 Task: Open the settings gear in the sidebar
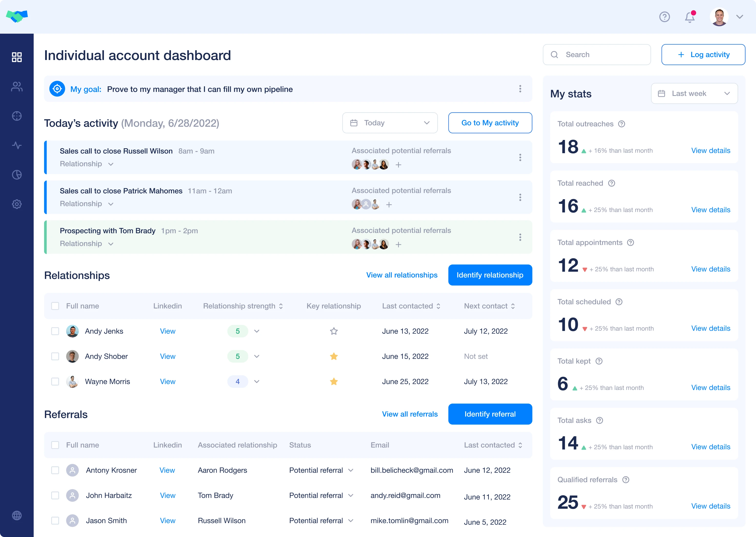[x=17, y=204]
